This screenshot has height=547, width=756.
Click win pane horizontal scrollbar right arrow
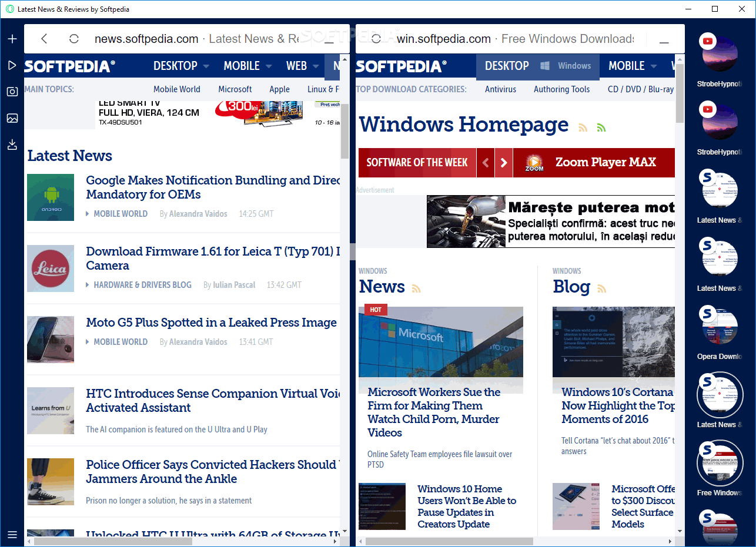coord(670,541)
